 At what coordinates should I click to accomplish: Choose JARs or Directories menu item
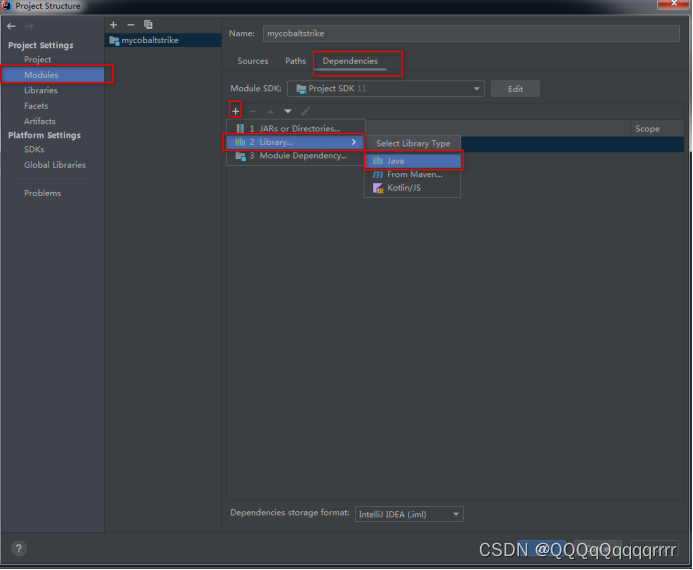(x=296, y=129)
